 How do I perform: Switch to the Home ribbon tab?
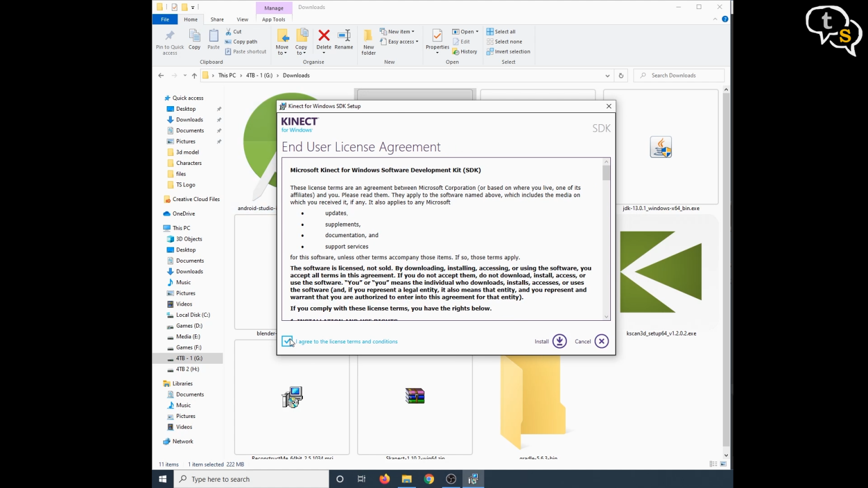(x=190, y=19)
